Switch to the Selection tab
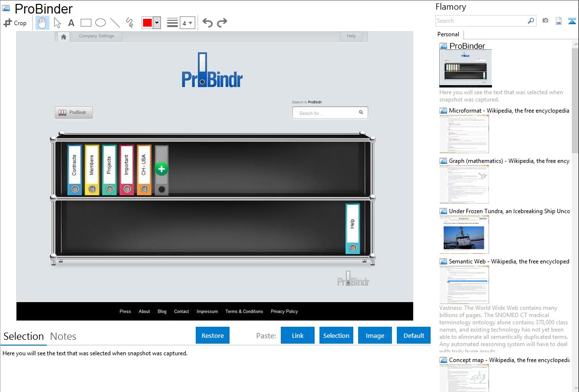579x392 pixels. pyautogui.click(x=24, y=336)
